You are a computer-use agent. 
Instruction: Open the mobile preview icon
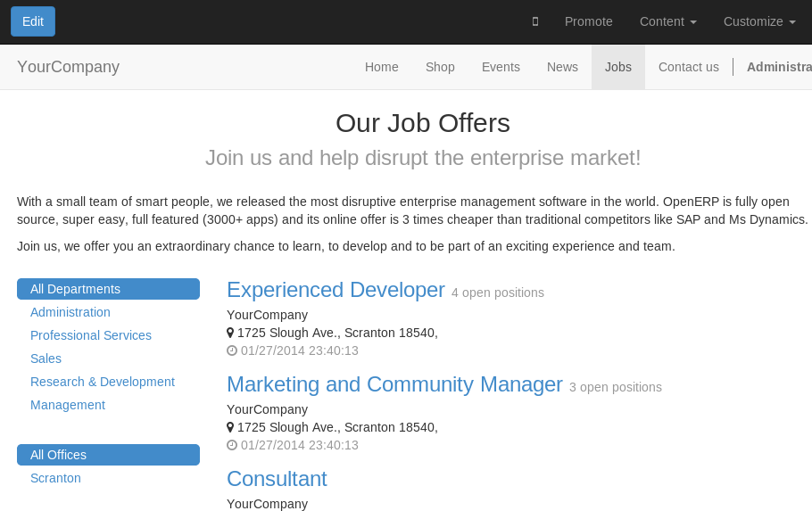pyautogui.click(x=535, y=21)
